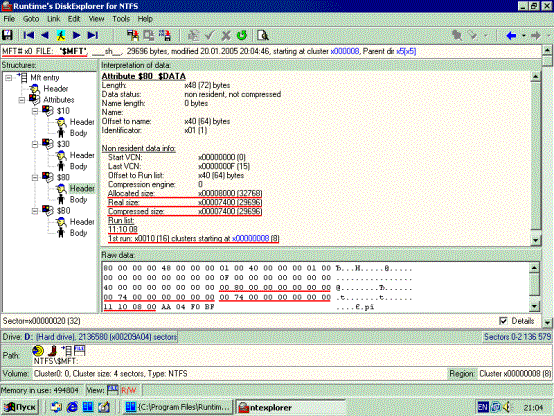Click the search document toolbar icon
The image size is (554, 416).
263,35
